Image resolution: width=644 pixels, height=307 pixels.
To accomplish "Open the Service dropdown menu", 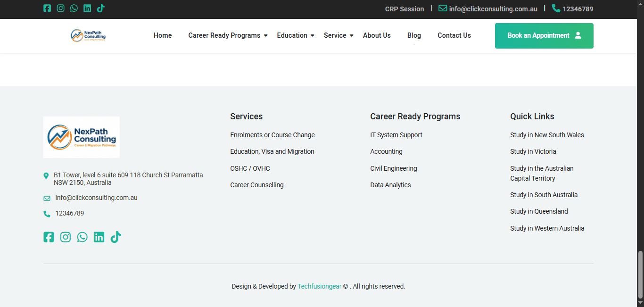I will 338,35.
